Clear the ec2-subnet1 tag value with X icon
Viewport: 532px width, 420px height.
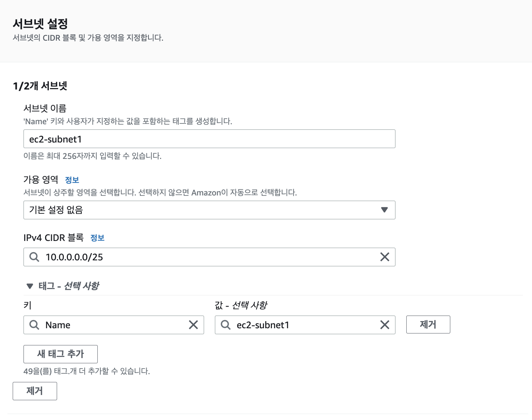(385, 325)
